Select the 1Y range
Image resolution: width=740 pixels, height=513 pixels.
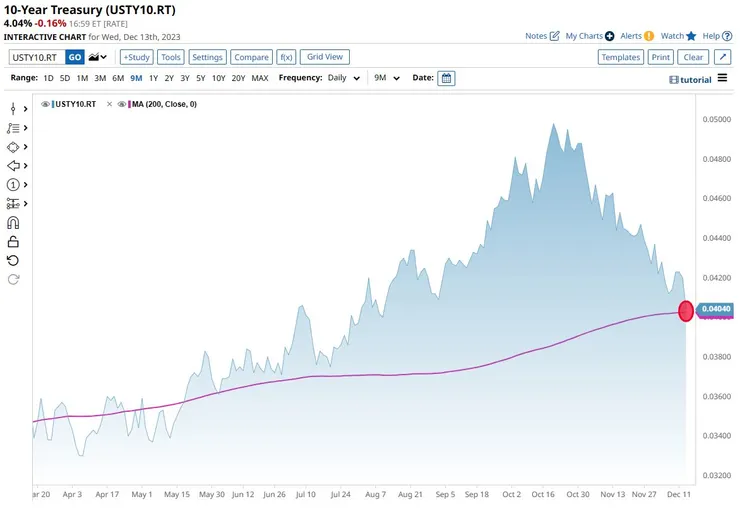tap(153, 78)
